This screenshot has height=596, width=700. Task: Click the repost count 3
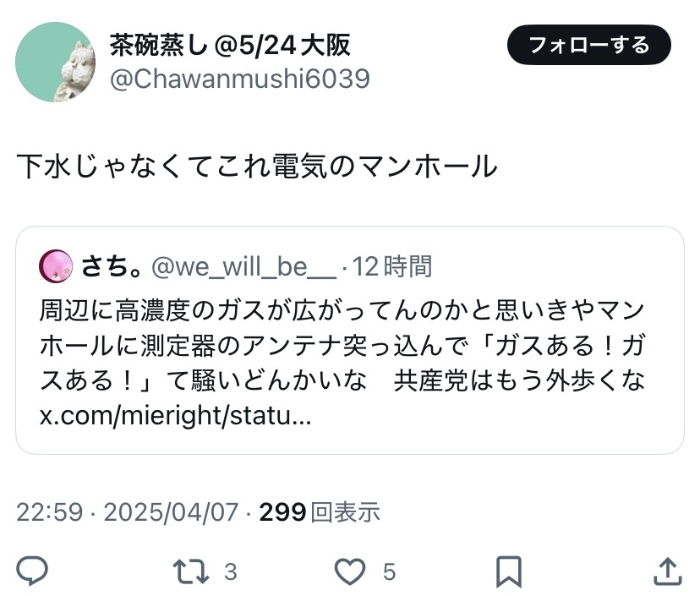click(x=230, y=572)
